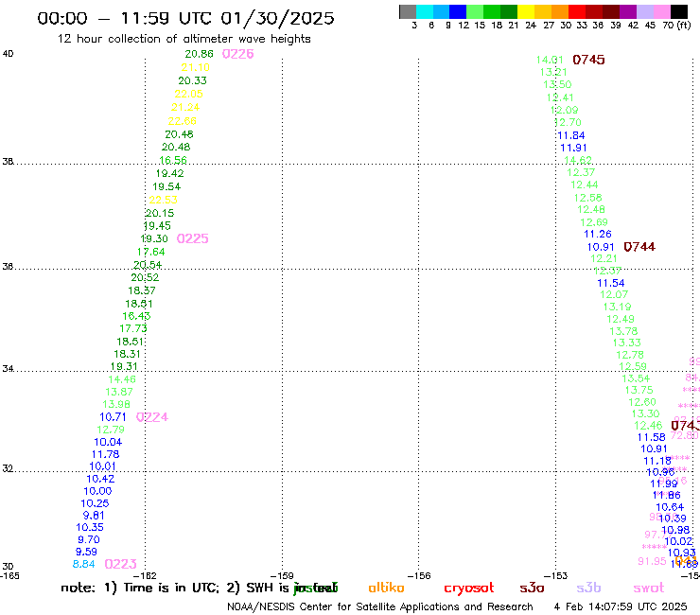This screenshot has height=615, width=700.
Task: Click the value 14.01 beside 0745
Action: pos(550,60)
